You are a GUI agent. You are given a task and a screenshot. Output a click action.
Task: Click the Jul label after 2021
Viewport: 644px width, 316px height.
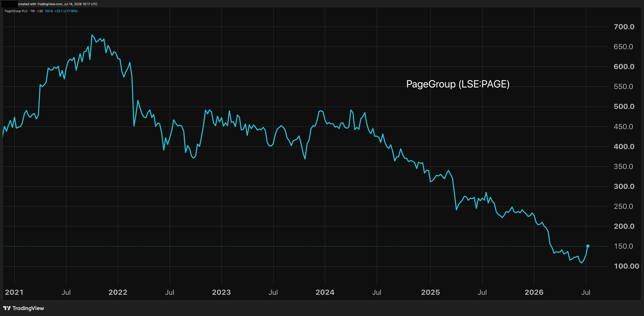pyautogui.click(x=66, y=292)
